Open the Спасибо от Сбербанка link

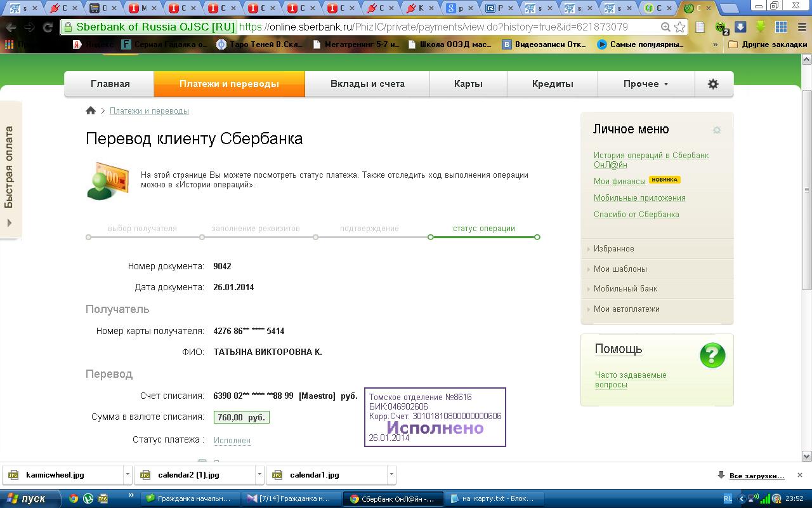(x=636, y=215)
